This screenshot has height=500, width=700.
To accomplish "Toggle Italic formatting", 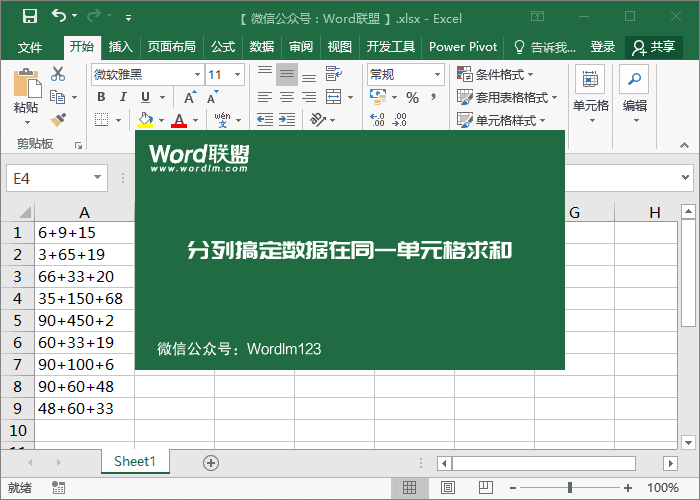I will pyautogui.click(x=123, y=97).
